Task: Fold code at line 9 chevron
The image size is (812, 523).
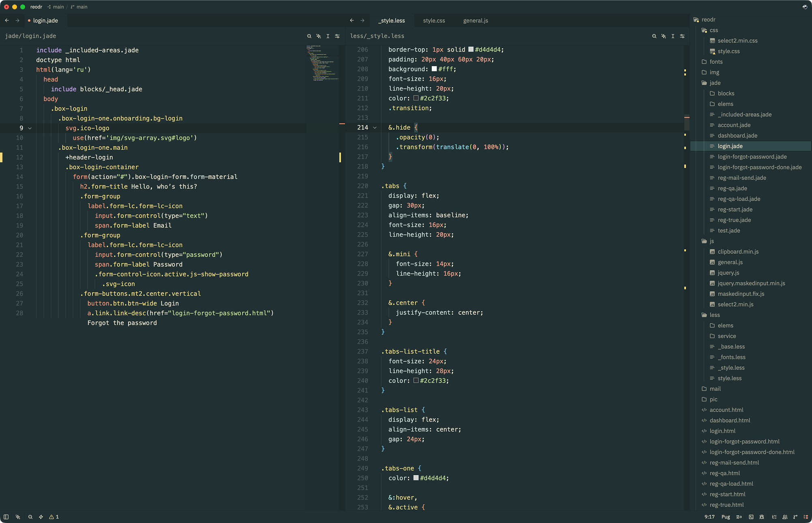Action: 30,128
